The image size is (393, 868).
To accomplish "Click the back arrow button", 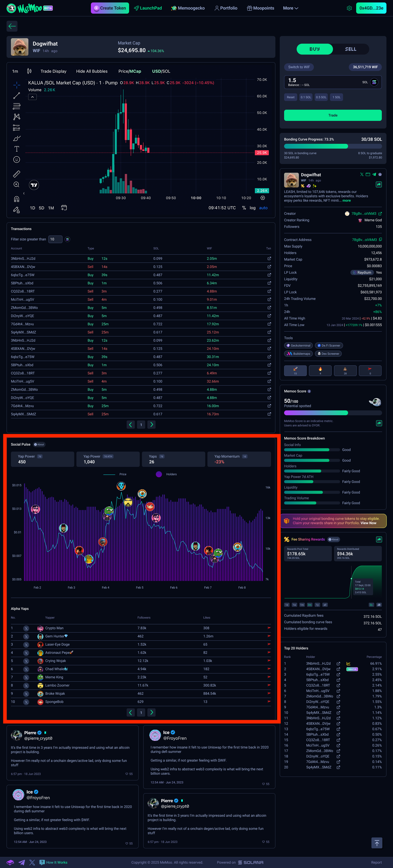I will (12, 26).
